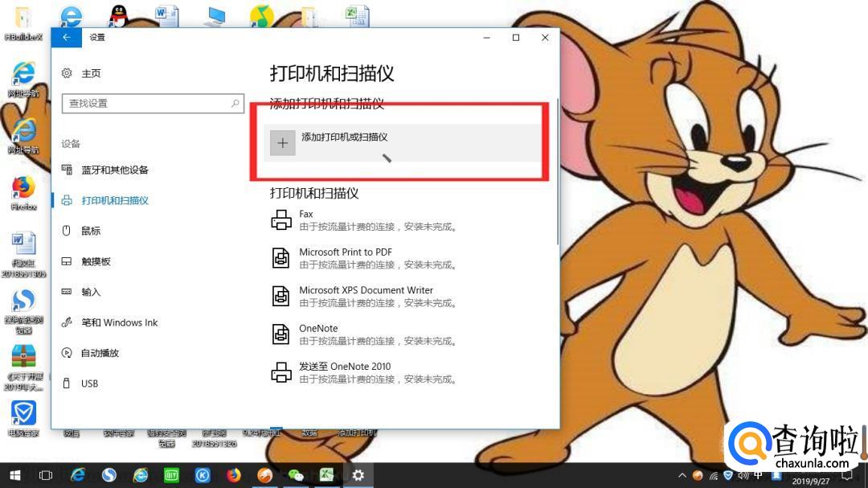Screen dimensions: 868x488
Task: Open the Windows Start menu
Action: (14, 475)
